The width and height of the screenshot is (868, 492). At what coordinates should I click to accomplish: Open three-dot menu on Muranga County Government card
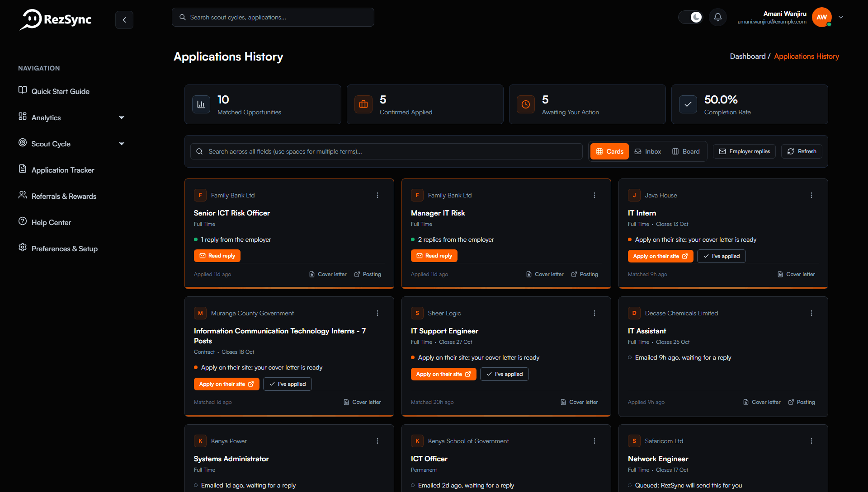point(377,313)
